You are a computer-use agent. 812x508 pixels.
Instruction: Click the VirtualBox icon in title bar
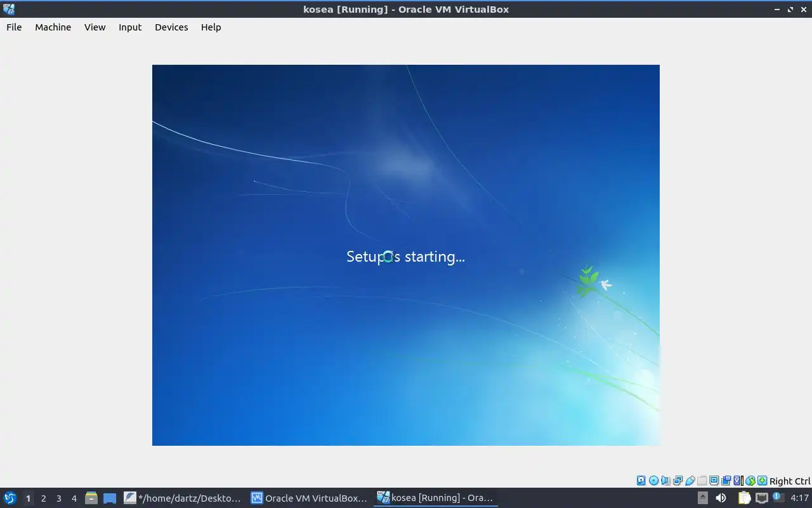pos(9,9)
